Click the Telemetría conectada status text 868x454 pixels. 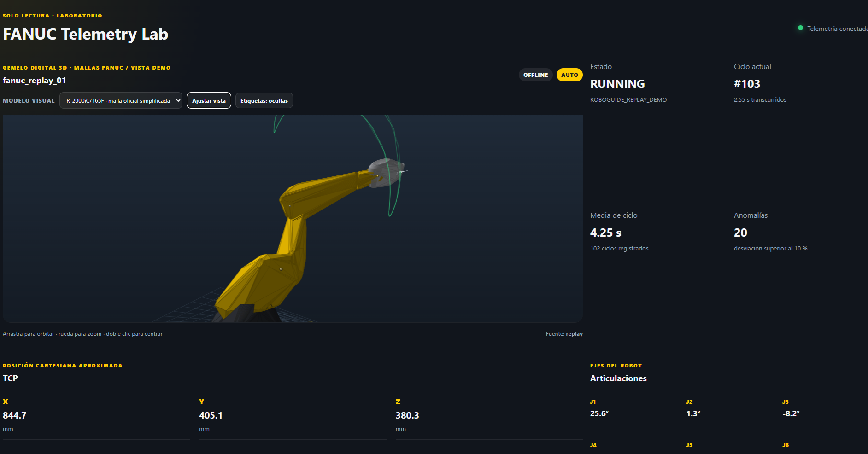pyautogui.click(x=838, y=29)
